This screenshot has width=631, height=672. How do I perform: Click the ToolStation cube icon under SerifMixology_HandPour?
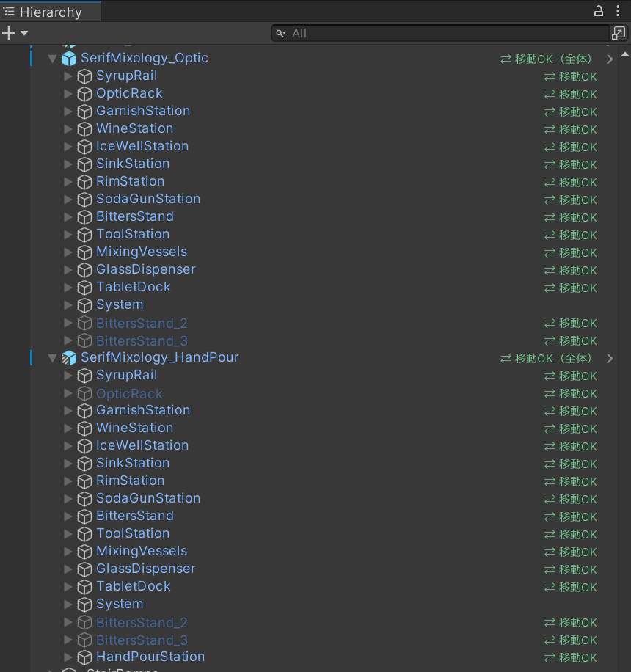pyautogui.click(x=84, y=534)
